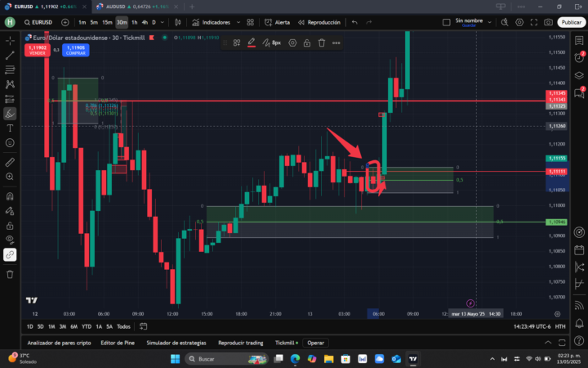Open the Tickmill broker tab
This screenshot has height=368, width=588.
point(287,343)
